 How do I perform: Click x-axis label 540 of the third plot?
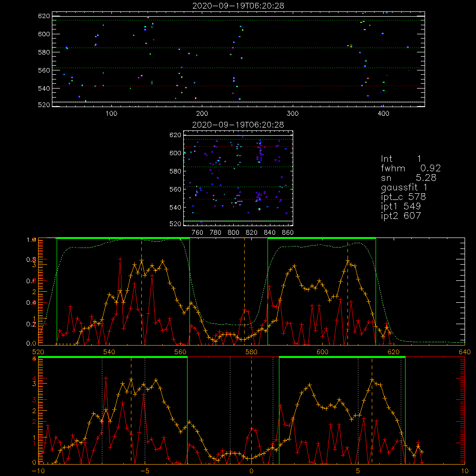tap(109, 352)
